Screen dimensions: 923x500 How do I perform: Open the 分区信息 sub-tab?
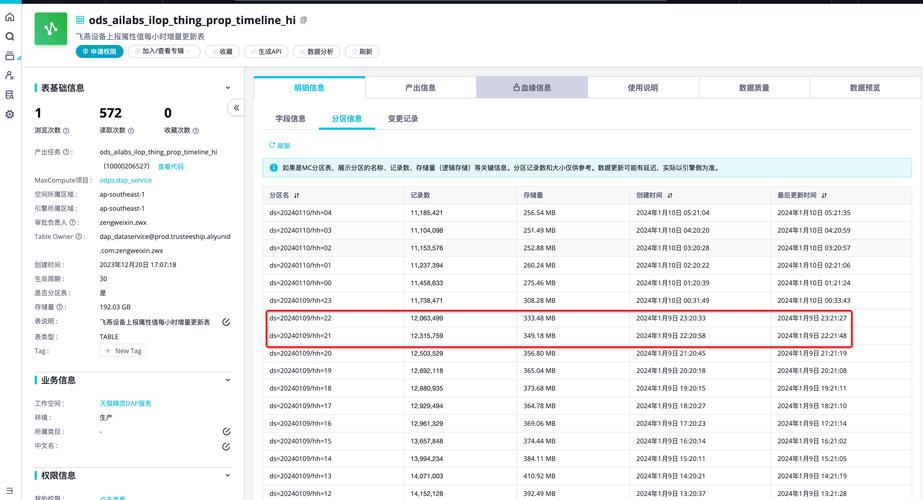pos(347,118)
